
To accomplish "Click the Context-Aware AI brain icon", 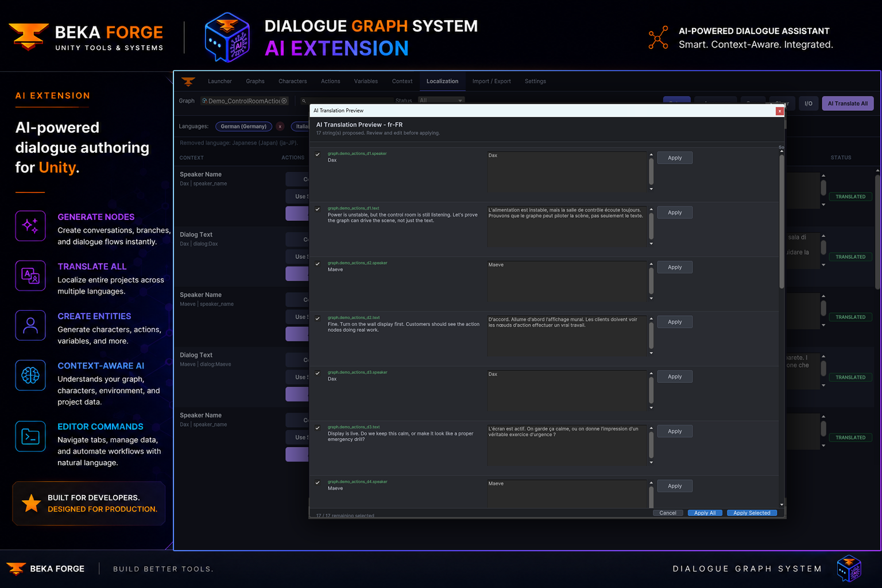I will (x=30, y=376).
